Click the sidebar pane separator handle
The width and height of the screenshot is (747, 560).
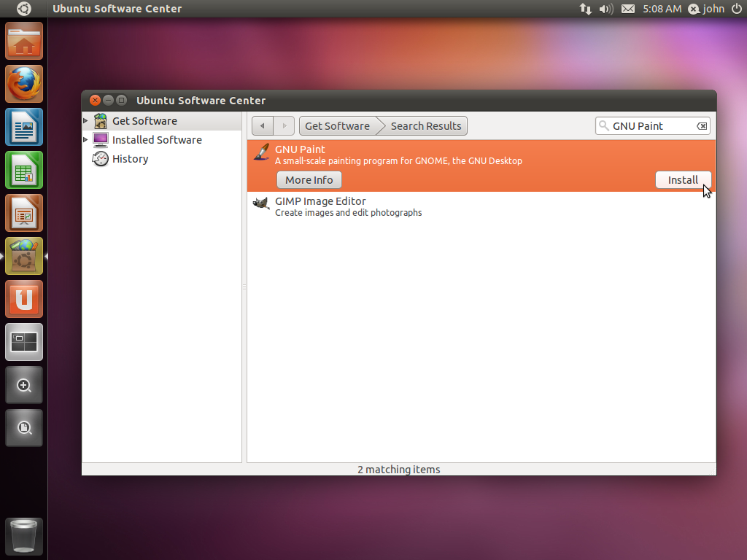coord(244,287)
